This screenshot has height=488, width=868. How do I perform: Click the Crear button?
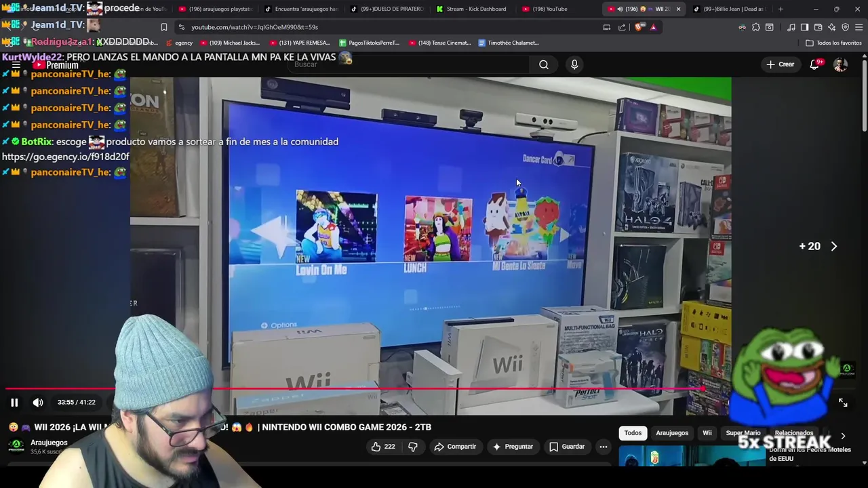pos(780,64)
